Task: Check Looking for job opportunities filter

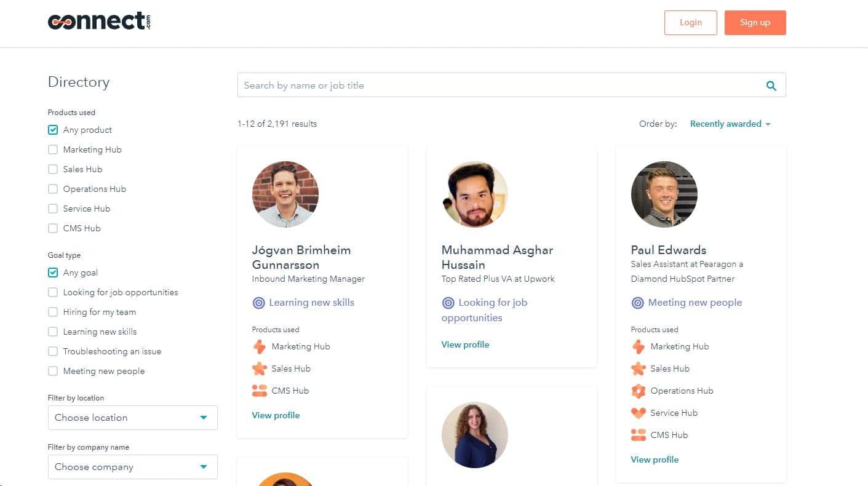Action: pos(53,292)
